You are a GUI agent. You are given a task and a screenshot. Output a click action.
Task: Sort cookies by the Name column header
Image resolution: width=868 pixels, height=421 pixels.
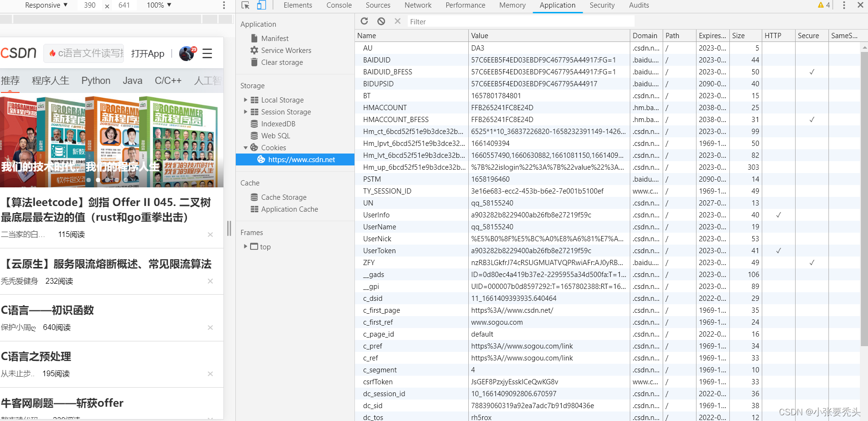click(x=412, y=36)
